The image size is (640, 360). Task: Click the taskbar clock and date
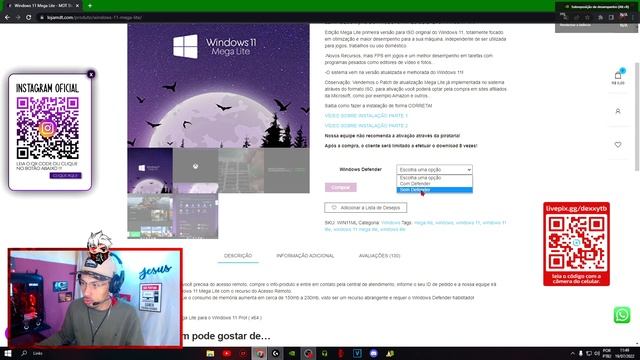(624, 353)
